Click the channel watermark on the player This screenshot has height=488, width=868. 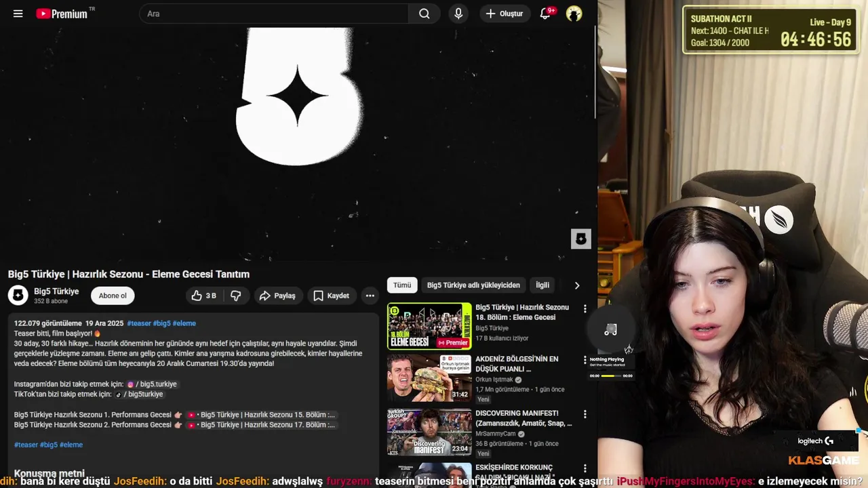[581, 239]
